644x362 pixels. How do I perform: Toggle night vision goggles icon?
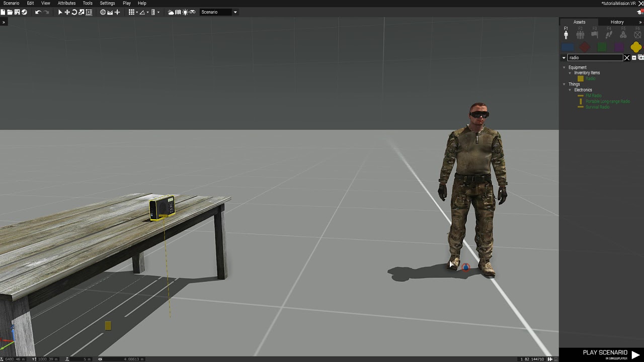[x=192, y=12]
